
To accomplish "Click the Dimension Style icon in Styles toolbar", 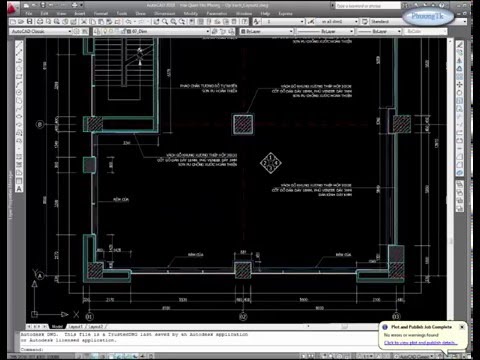I will [x=311, y=22].
